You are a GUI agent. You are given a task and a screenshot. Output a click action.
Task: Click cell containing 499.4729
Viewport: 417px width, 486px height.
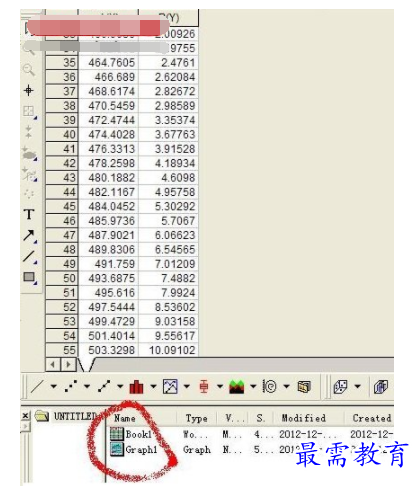point(108,322)
